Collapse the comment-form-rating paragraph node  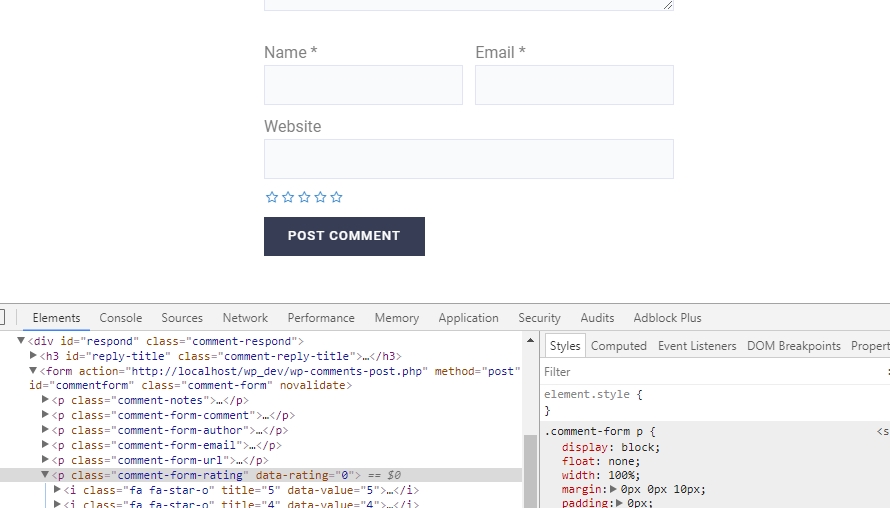click(x=46, y=475)
